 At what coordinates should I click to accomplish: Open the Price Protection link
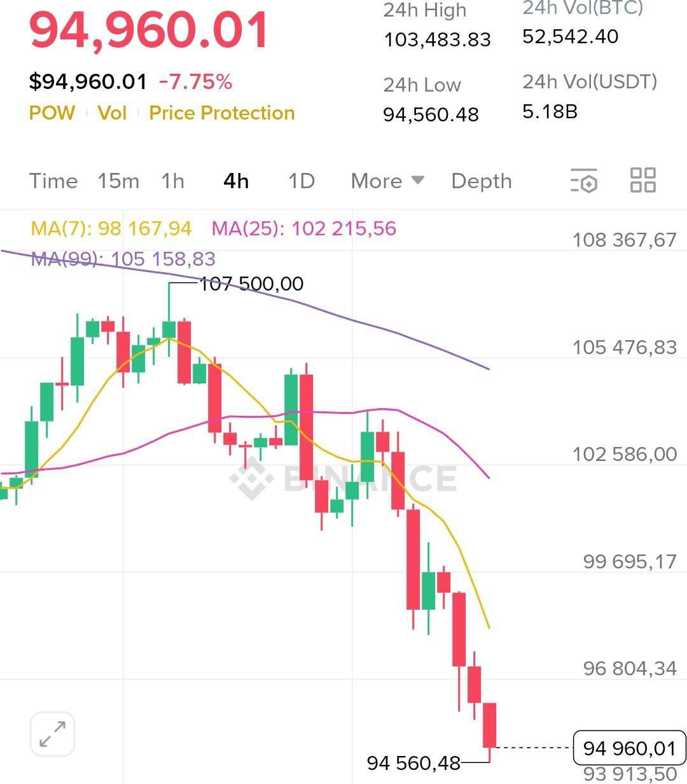tap(222, 113)
